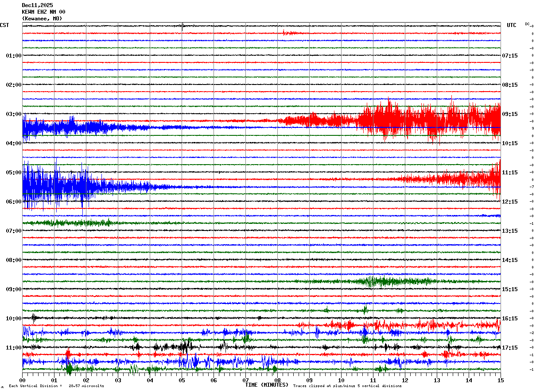Image resolution: width=536 pixels, height=392 pixels.
Task: Click the DC offset column header
Action: click(528, 24)
